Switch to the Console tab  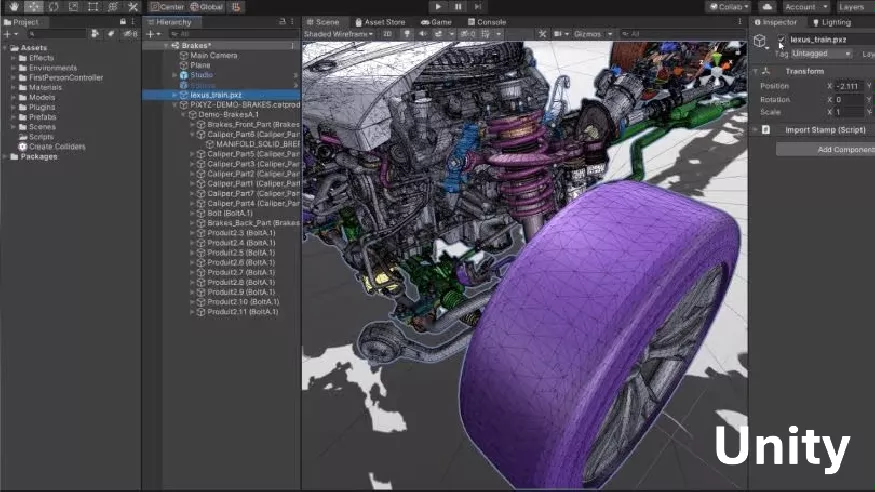click(487, 22)
